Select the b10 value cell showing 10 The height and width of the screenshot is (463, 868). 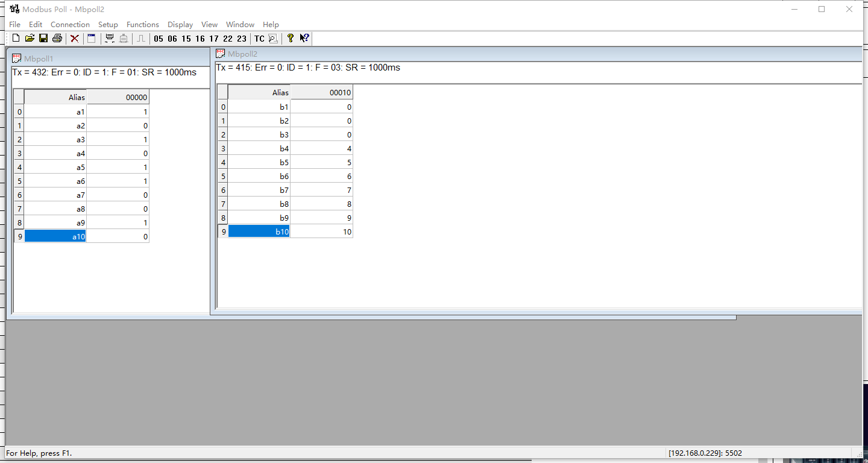pos(322,231)
